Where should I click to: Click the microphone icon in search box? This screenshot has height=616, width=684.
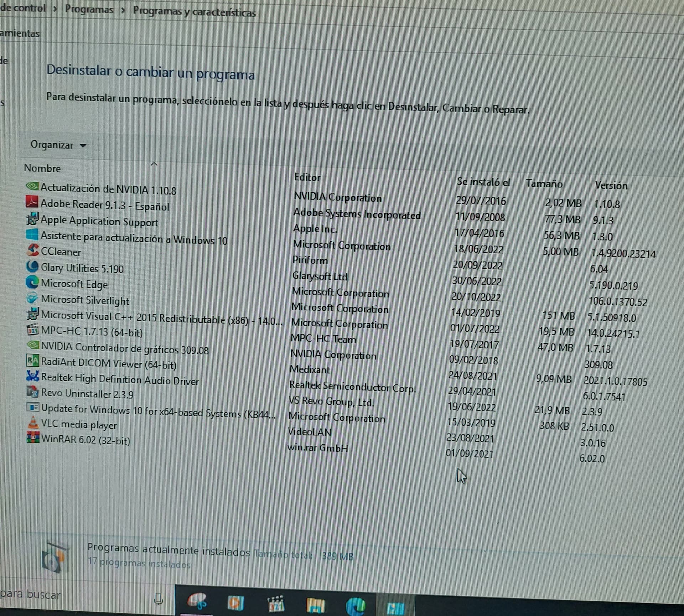click(159, 599)
